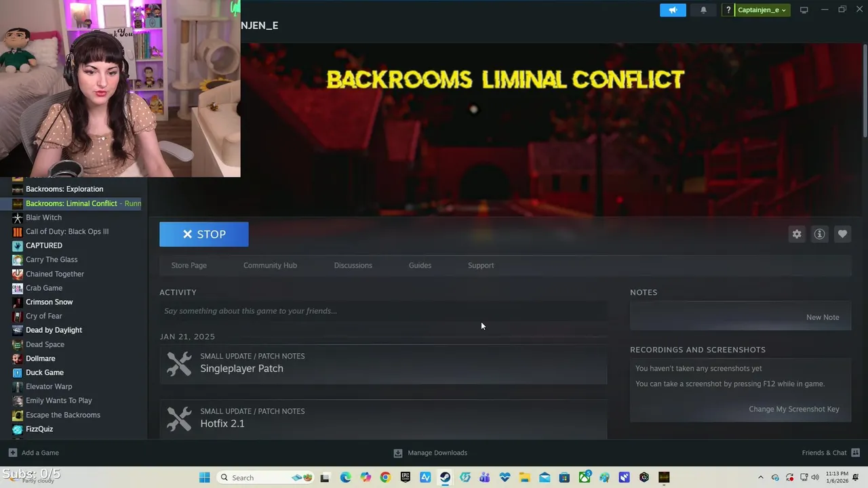The height and width of the screenshot is (488, 868).
Task: Click the taskbar Search box
Action: tap(266, 478)
